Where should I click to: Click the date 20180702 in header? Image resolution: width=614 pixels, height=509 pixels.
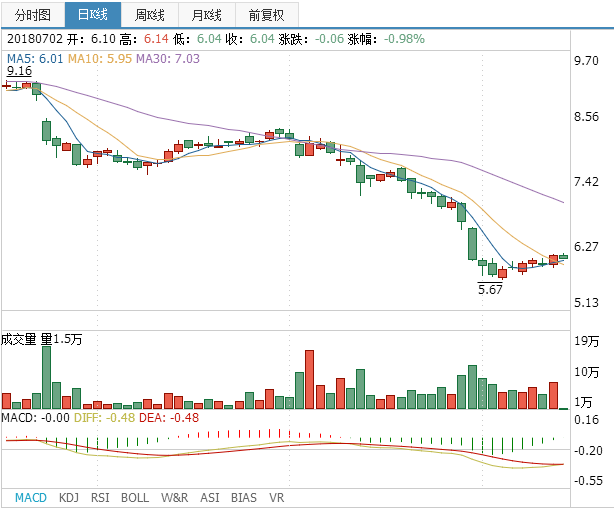(35, 39)
